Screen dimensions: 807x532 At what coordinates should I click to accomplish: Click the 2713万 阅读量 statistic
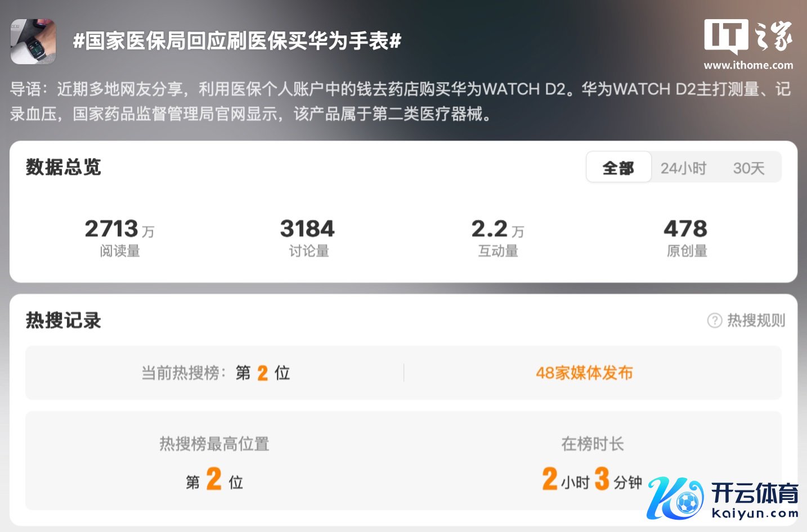pyautogui.click(x=119, y=237)
